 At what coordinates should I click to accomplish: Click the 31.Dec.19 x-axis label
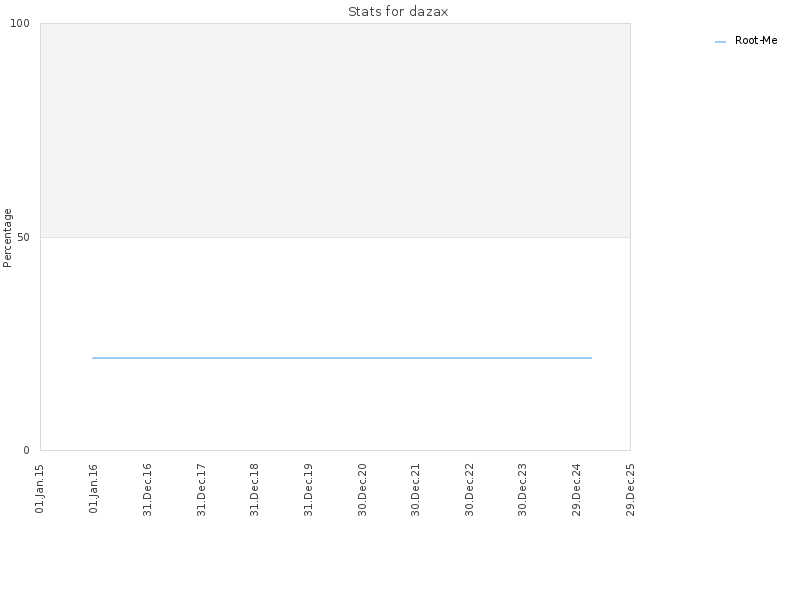(308, 490)
